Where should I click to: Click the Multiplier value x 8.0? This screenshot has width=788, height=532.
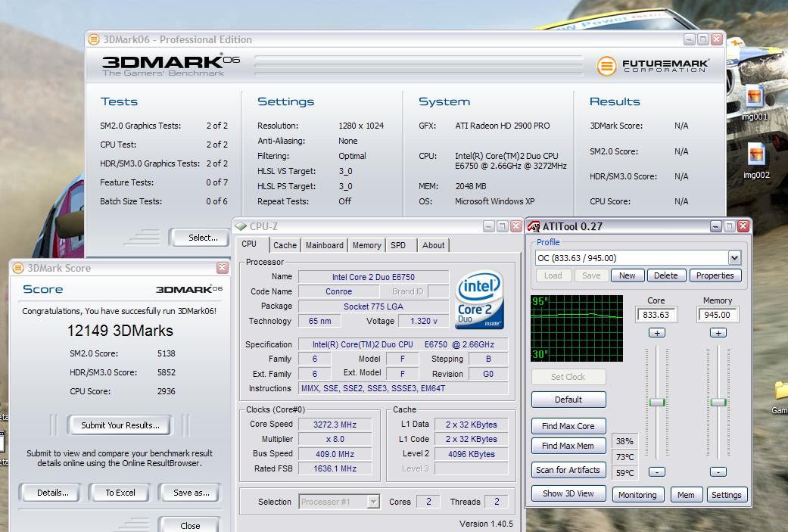click(335, 439)
